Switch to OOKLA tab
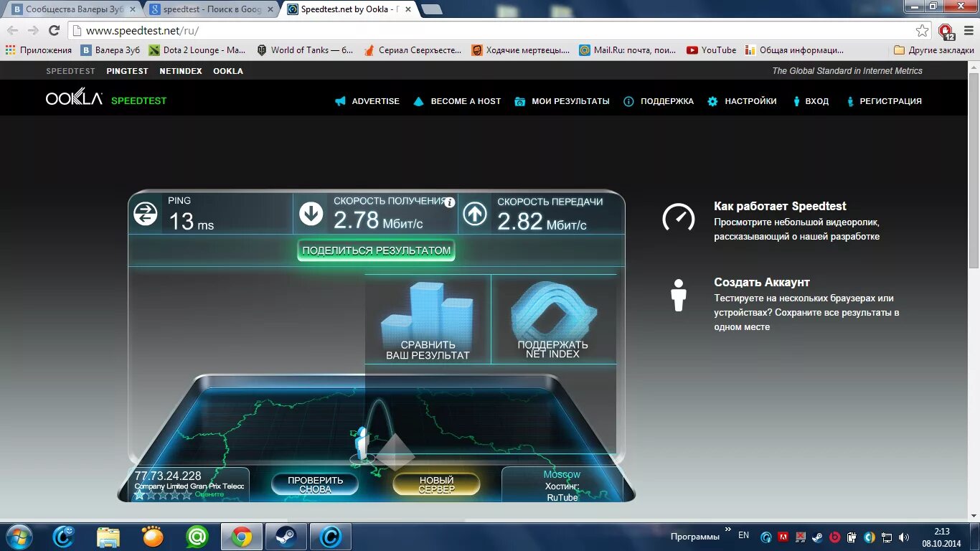 228,71
